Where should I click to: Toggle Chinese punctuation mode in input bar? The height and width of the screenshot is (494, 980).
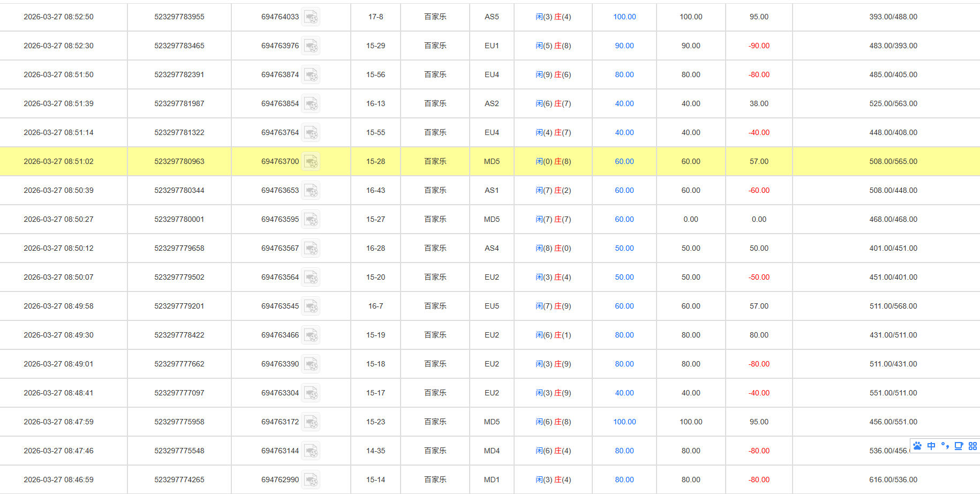(x=945, y=446)
